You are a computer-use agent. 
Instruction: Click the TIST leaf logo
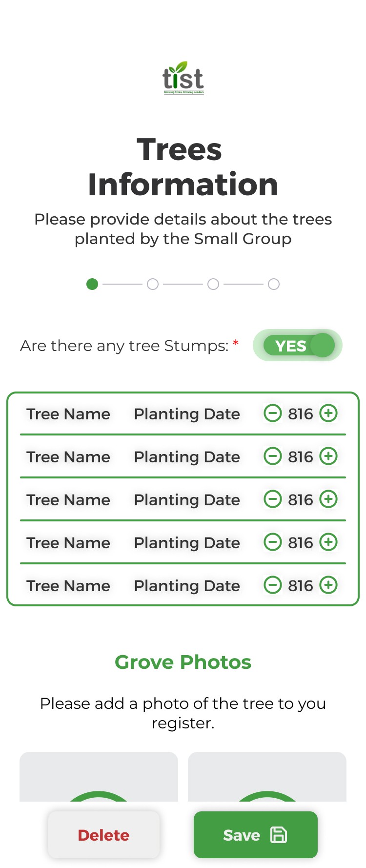click(183, 78)
